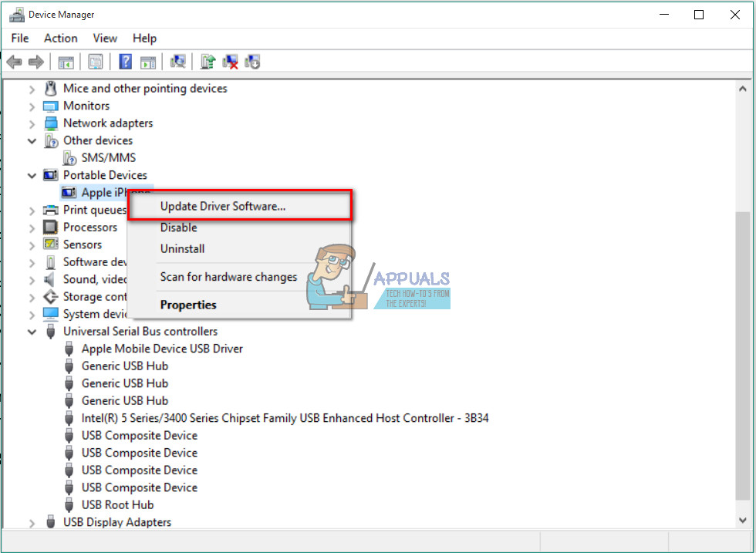Image resolution: width=756 pixels, height=553 pixels.
Task: Select the USB Display Adapters label
Action: click(117, 522)
